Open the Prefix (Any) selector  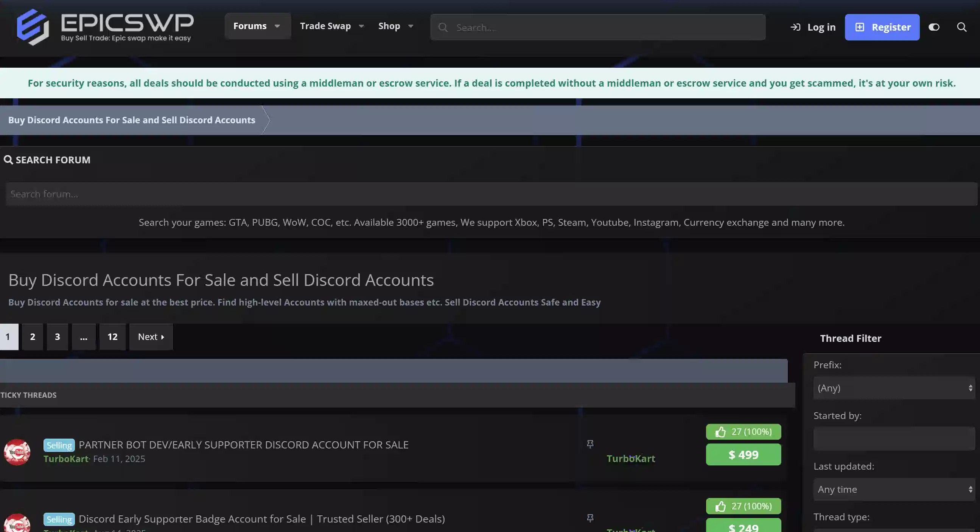pos(894,388)
